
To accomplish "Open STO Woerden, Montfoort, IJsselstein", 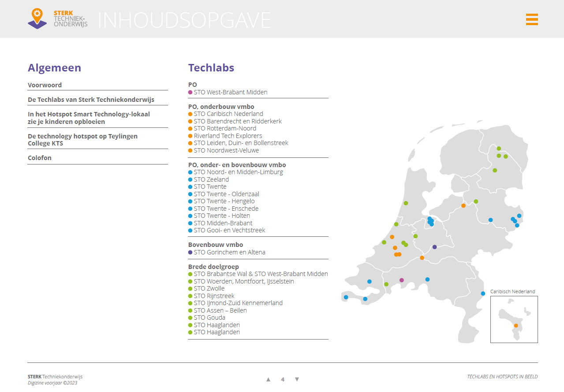I will (241, 281).
